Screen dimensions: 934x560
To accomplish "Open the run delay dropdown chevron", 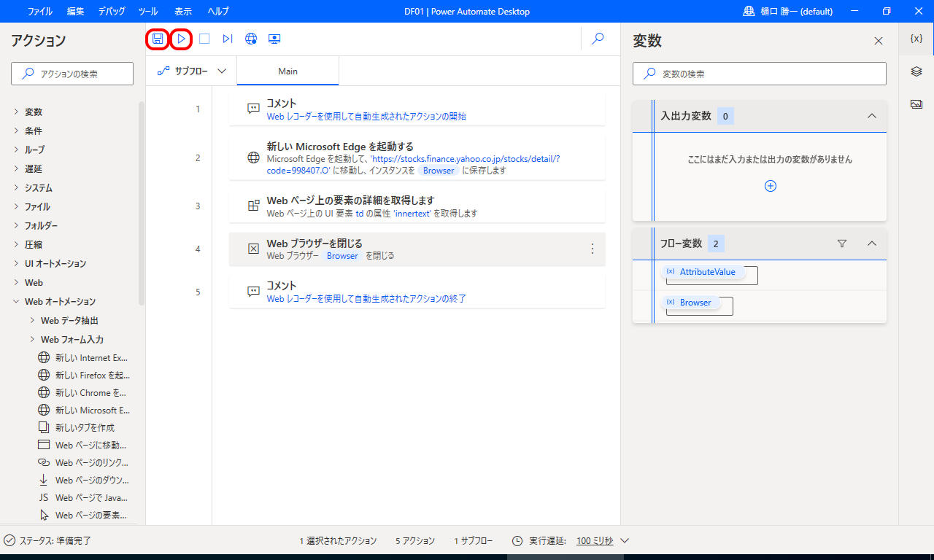I will point(624,541).
